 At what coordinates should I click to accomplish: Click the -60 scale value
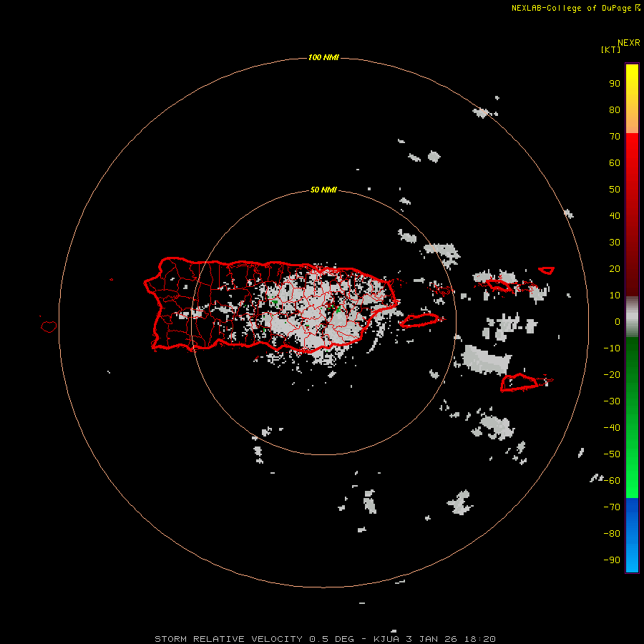612,481
